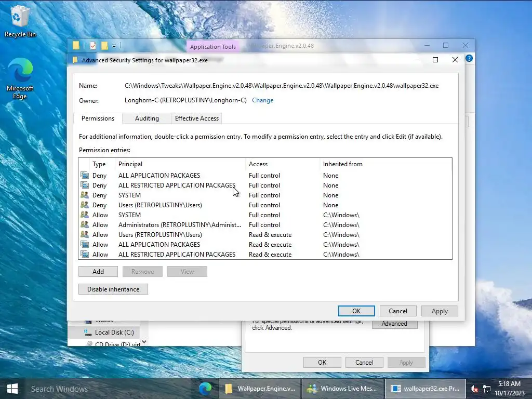Click the help question mark icon
This screenshot has height=399, width=532.
coord(469,58)
